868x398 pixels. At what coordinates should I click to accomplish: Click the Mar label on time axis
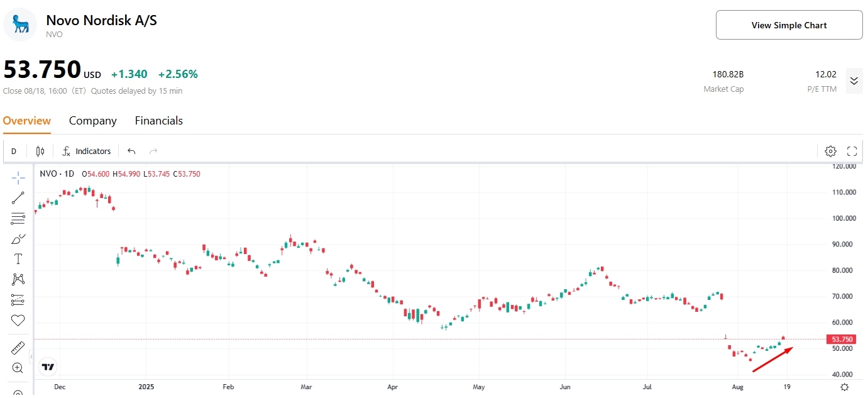[306, 387]
